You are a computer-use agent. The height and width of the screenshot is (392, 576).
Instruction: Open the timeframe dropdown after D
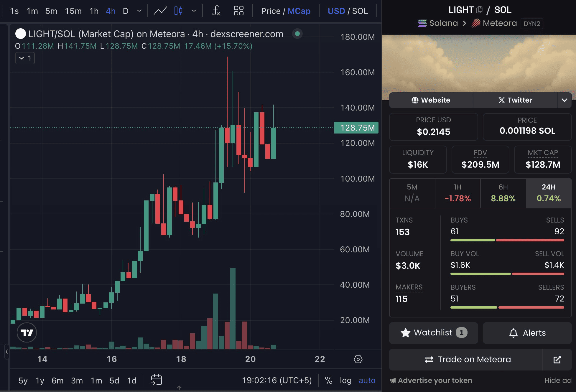coord(139,11)
